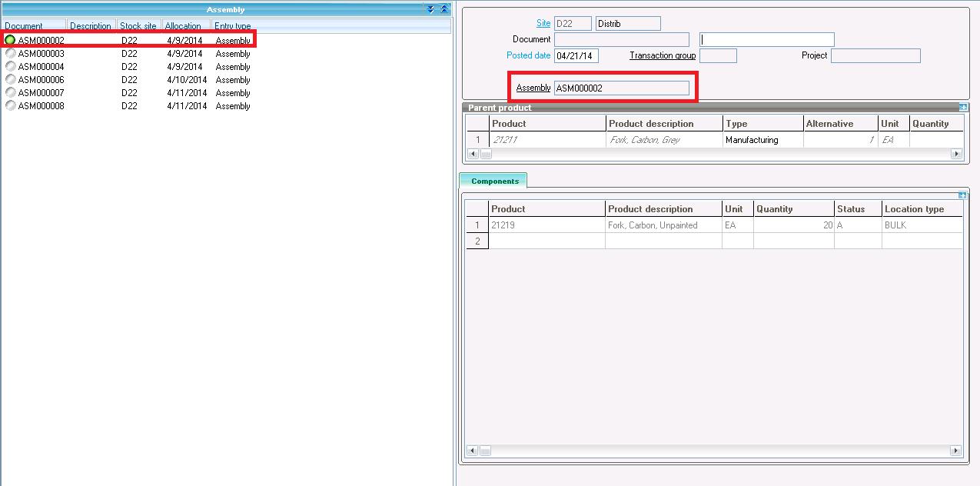Select document ASM000002 in the list
This screenshot has height=486, width=980.
(42, 41)
